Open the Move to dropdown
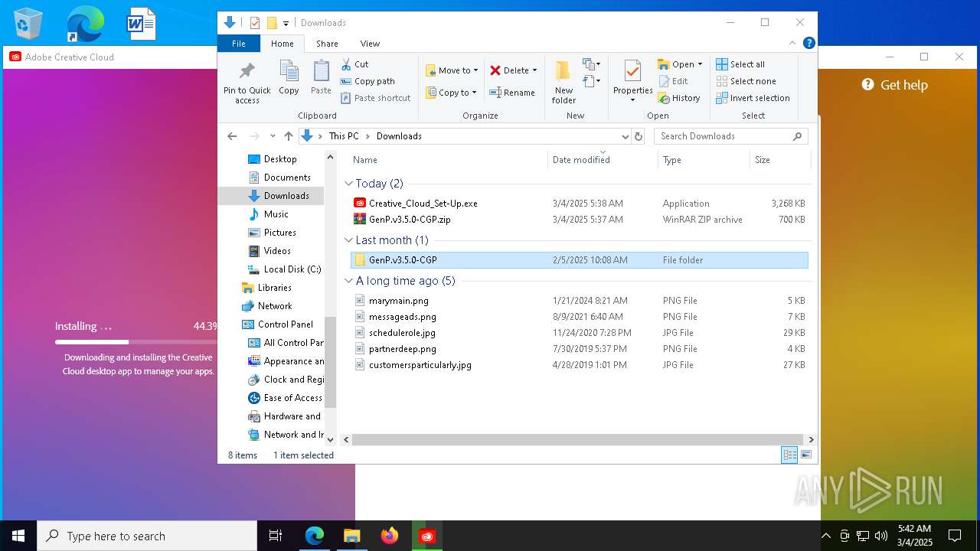 coord(452,70)
